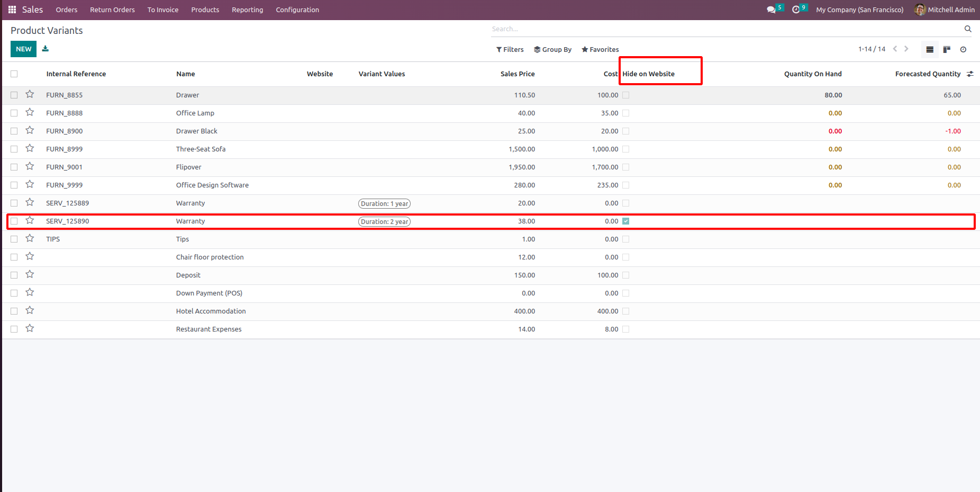
Task: Mark the Tips product as favorite
Action: pyautogui.click(x=30, y=238)
